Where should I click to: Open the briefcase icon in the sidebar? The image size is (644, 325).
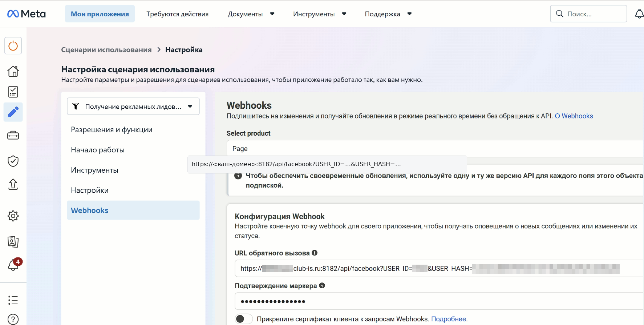click(x=13, y=136)
